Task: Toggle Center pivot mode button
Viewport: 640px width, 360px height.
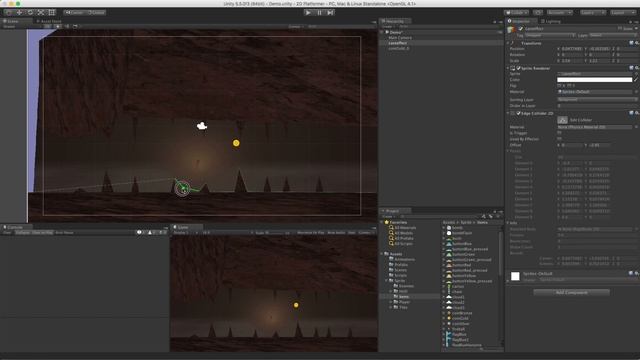Action: click(x=74, y=13)
